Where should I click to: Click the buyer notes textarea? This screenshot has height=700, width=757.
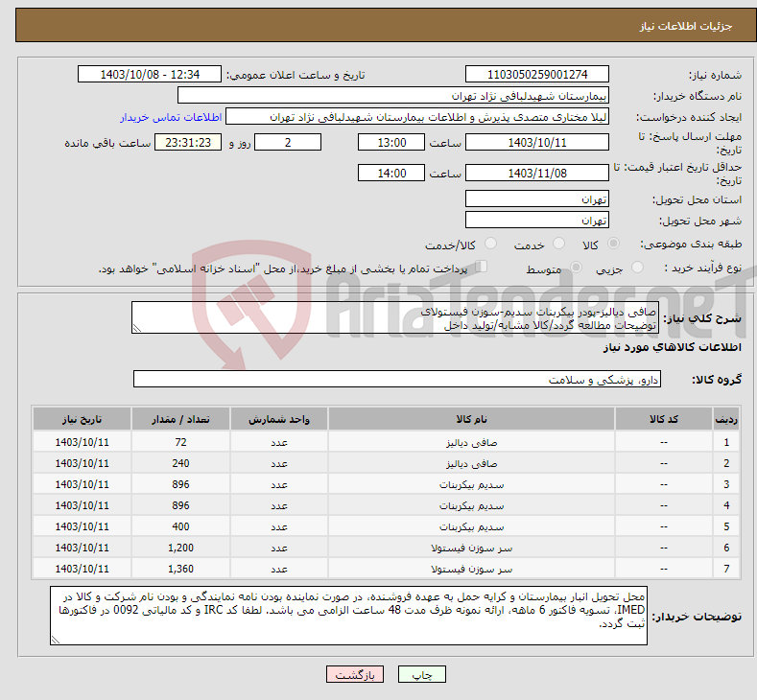(348, 616)
